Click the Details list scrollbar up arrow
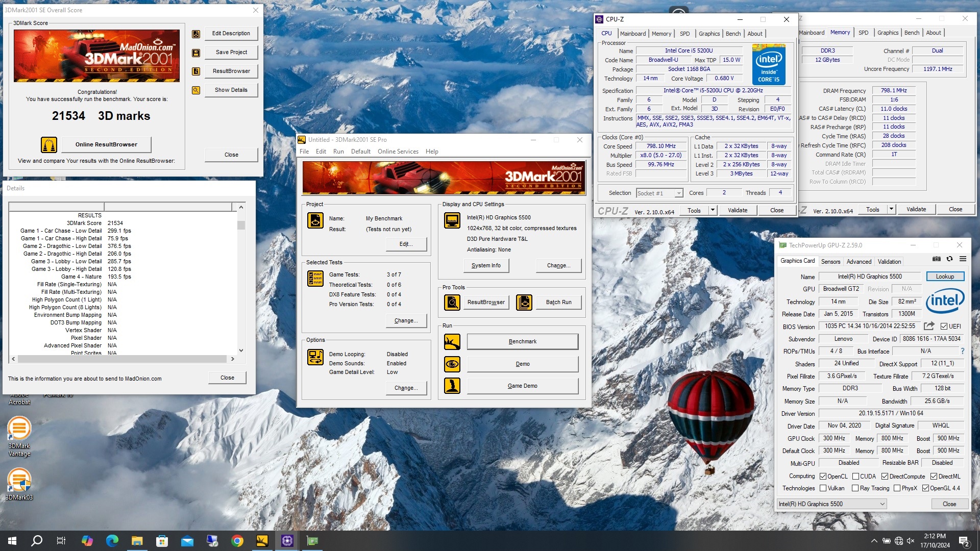 [241, 207]
